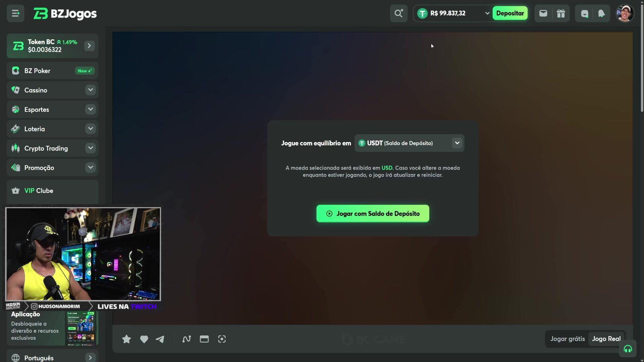Expand the Loteria chevron
This screenshot has height=362, width=644.
click(90, 129)
